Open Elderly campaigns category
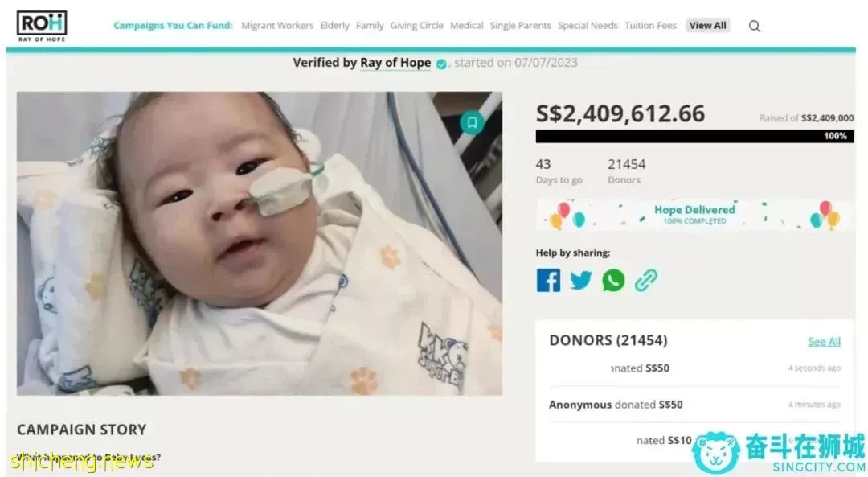 coord(335,26)
